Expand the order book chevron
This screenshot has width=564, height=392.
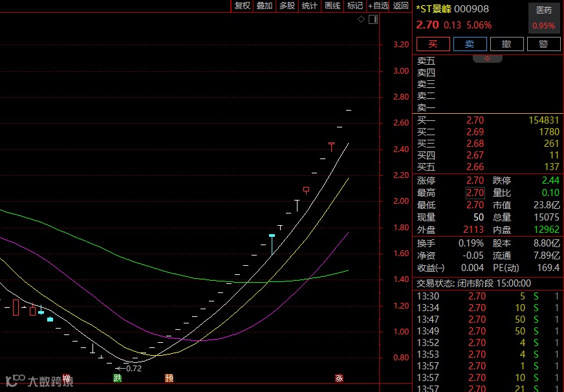point(488,58)
